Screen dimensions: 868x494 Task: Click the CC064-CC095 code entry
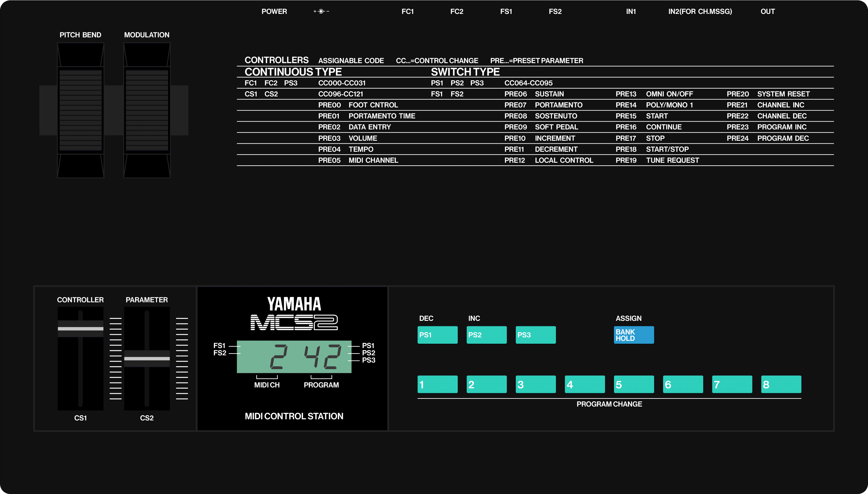[x=528, y=83]
